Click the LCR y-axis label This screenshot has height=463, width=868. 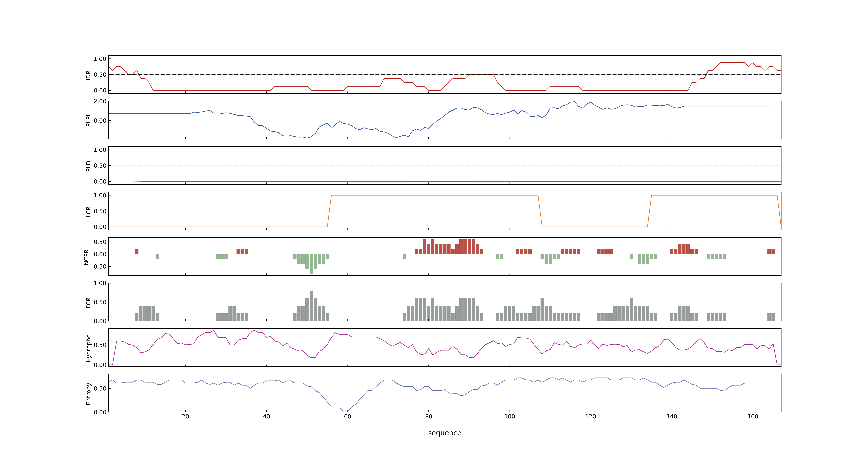(88, 211)
